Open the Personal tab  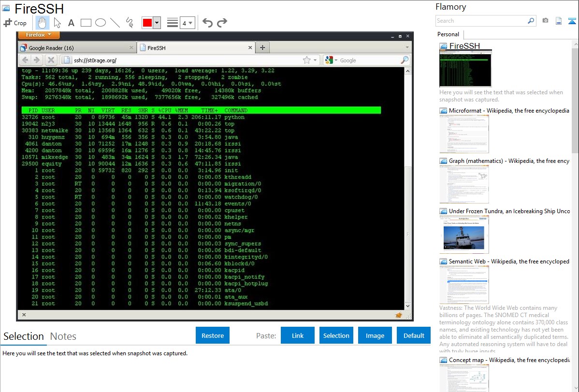(x=449, y=34)
